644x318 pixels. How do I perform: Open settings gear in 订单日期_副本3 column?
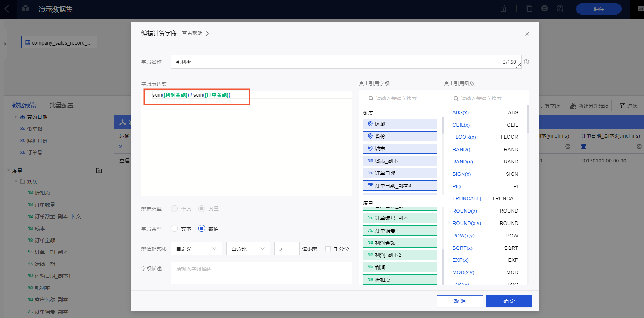coord(639,146)
